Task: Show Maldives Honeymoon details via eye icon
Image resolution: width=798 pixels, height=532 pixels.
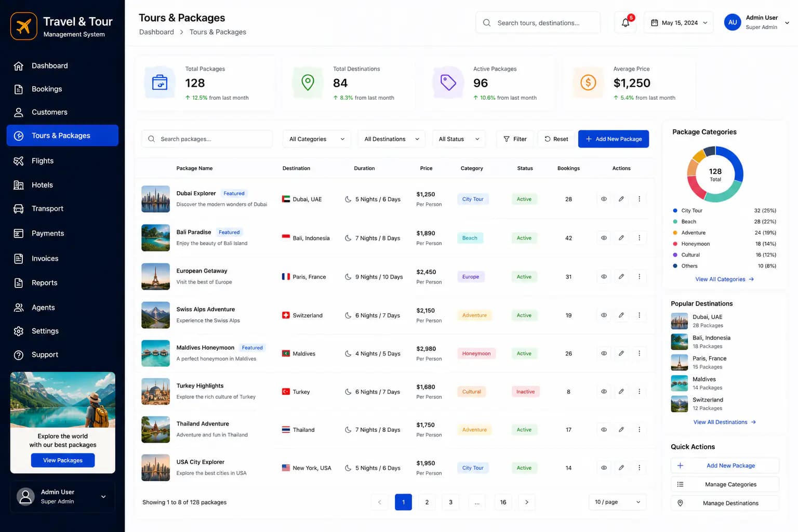Action: point(604,353)
